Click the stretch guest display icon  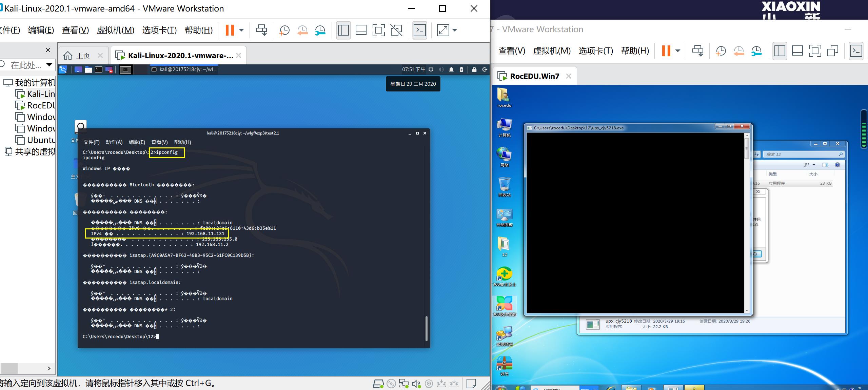(x=443, y=30)
